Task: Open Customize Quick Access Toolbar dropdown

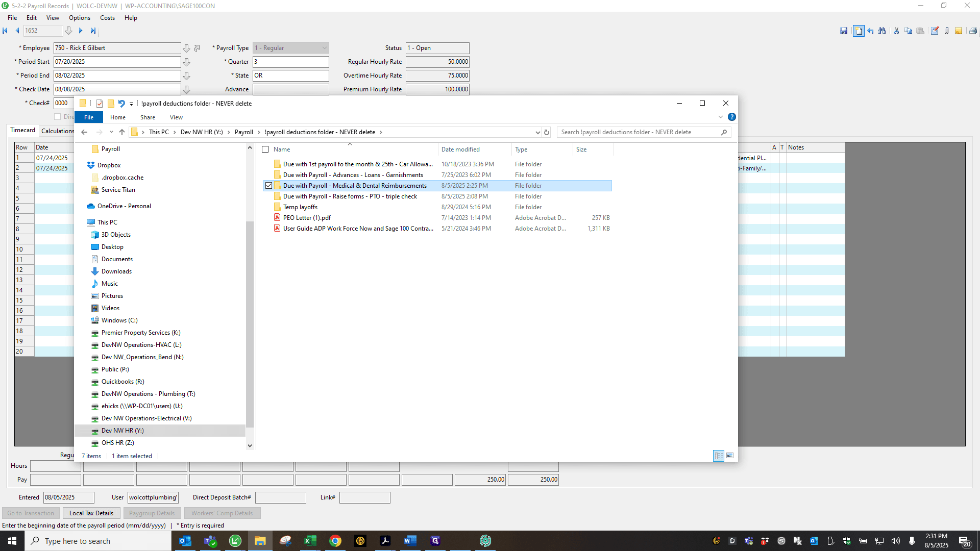Action: pos(131,104)
